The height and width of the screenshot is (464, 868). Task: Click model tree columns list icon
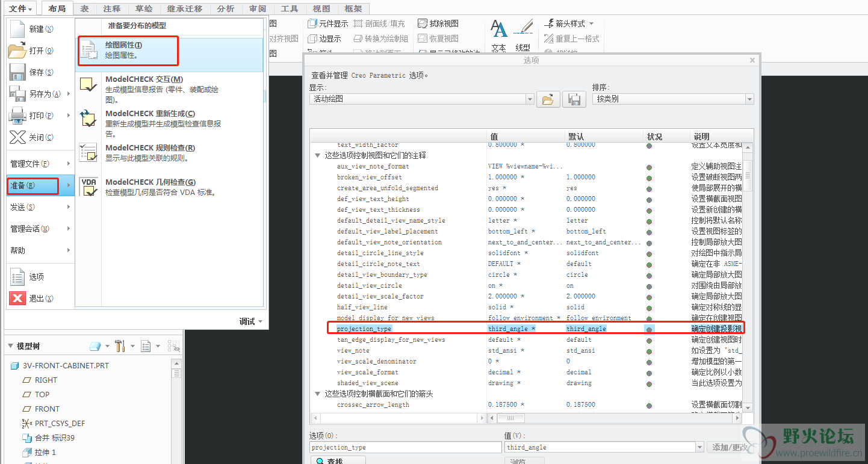click(145, 346)
